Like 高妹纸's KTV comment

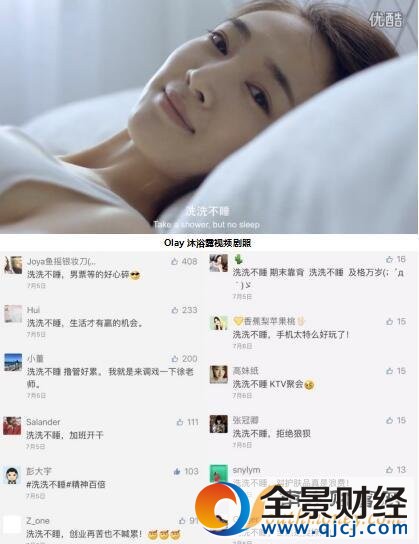click(390, 371)
